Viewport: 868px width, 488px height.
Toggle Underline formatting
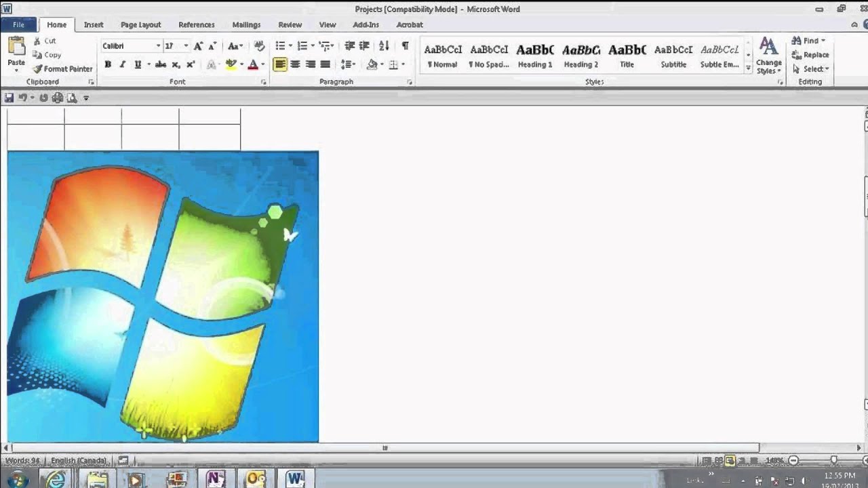pos(138,64)
